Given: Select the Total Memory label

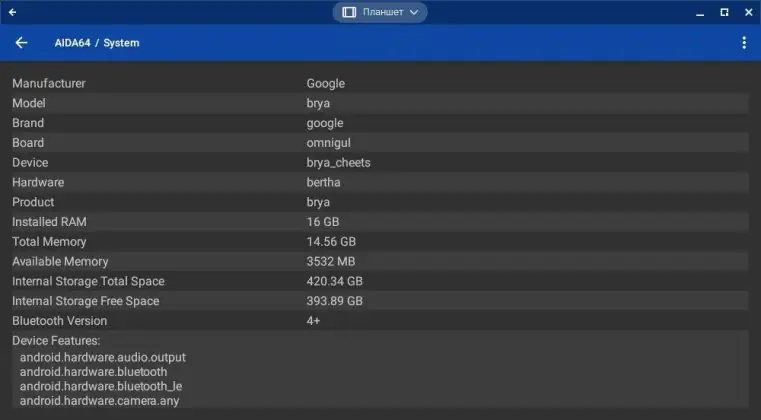Looking at the screenshot, I should [x=49, y=242].
